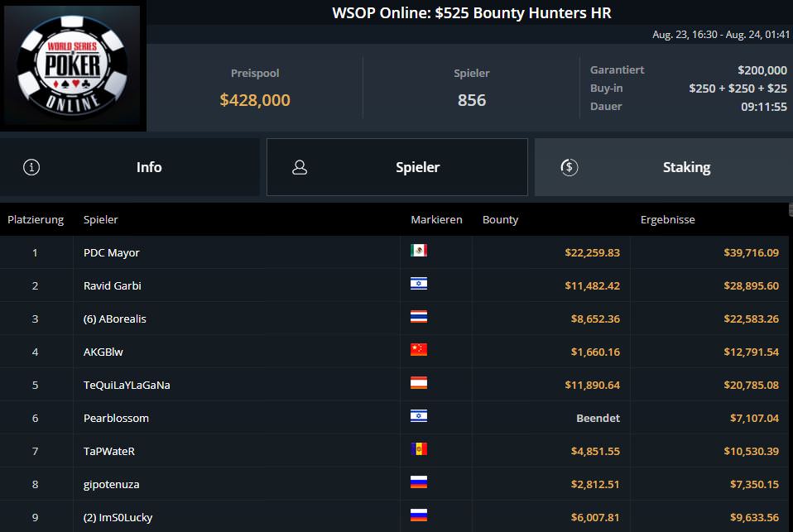
Task: Switch to the Staking tab
Action: pyautogui.click(x=664, y=167)
